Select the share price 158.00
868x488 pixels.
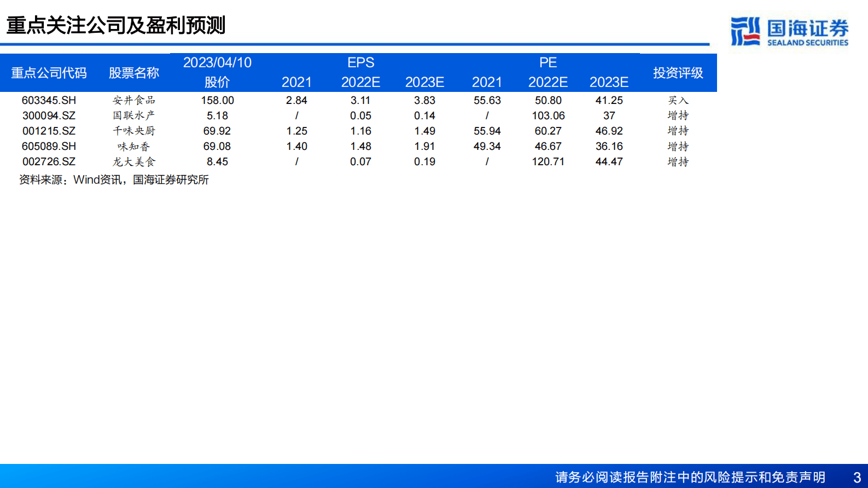217,100
